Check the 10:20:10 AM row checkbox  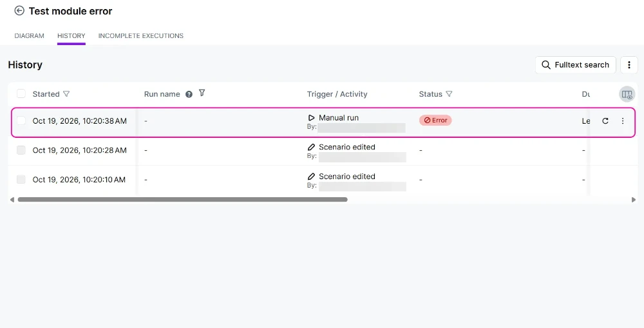[21, 179]
